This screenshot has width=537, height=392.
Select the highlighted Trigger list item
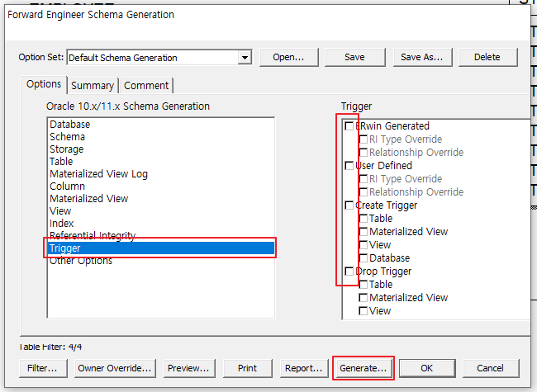pyautogui.click(x=161, y=248)
